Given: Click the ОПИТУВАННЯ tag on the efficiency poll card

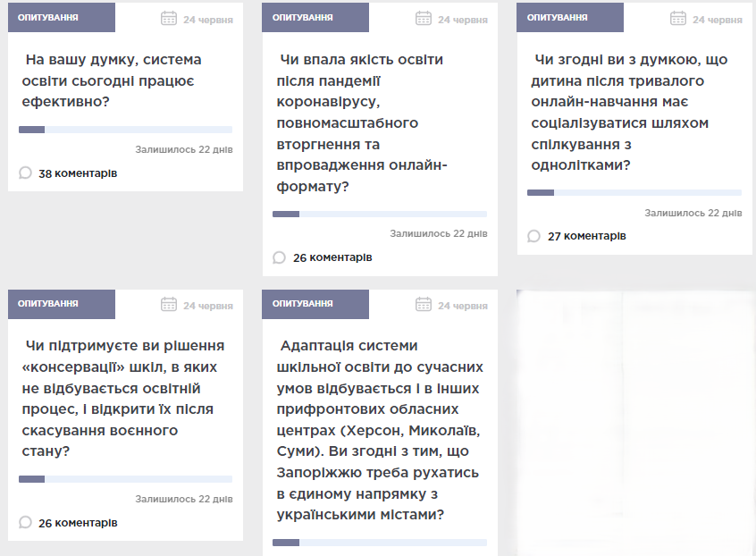Looking at the screenshot, I should pos(62,17).
